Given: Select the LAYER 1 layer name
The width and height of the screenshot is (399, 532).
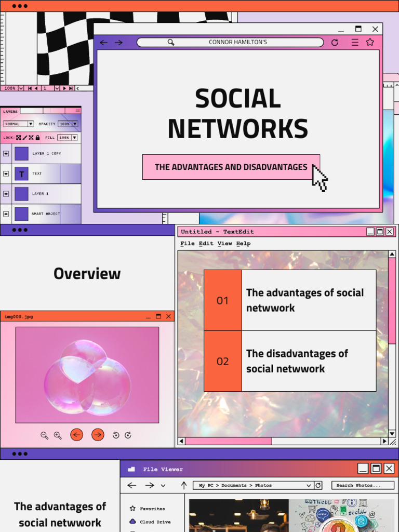Looking at the screenshot, I should 41,194.
